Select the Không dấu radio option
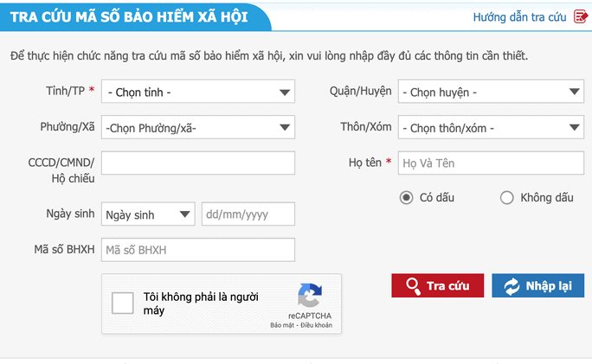The height and width of the screenshot is (364, 592). 507,198
